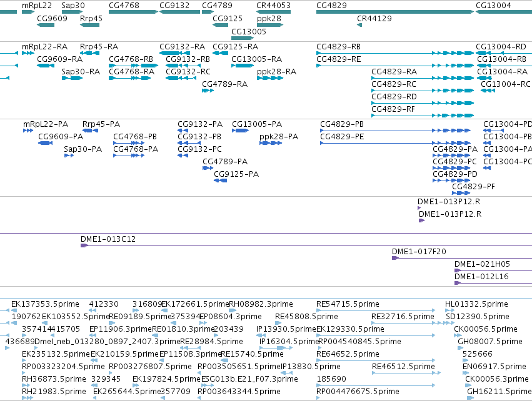Select EST RP004476675.5prime
The image size is (532, 401).
[x=358, y=392]
